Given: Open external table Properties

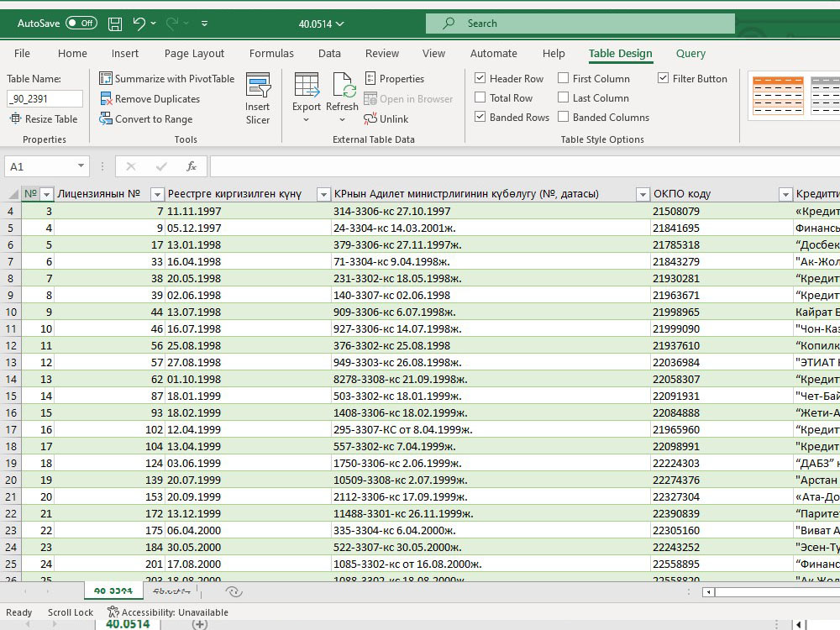Looking at the screenshot, I should 395,79.
